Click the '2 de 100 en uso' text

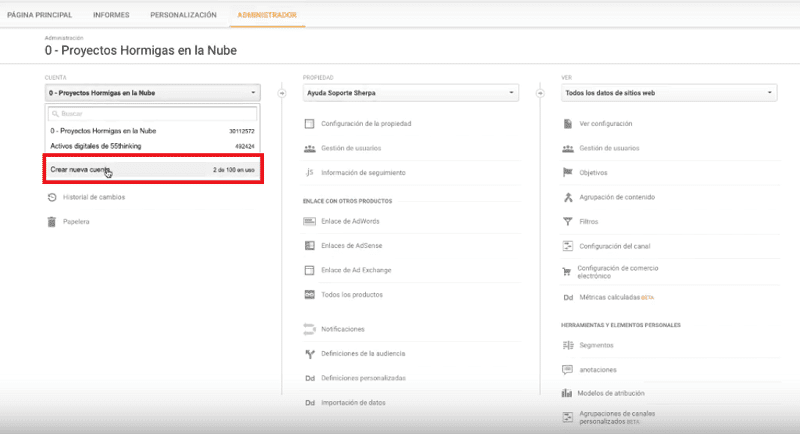point(234,170)
